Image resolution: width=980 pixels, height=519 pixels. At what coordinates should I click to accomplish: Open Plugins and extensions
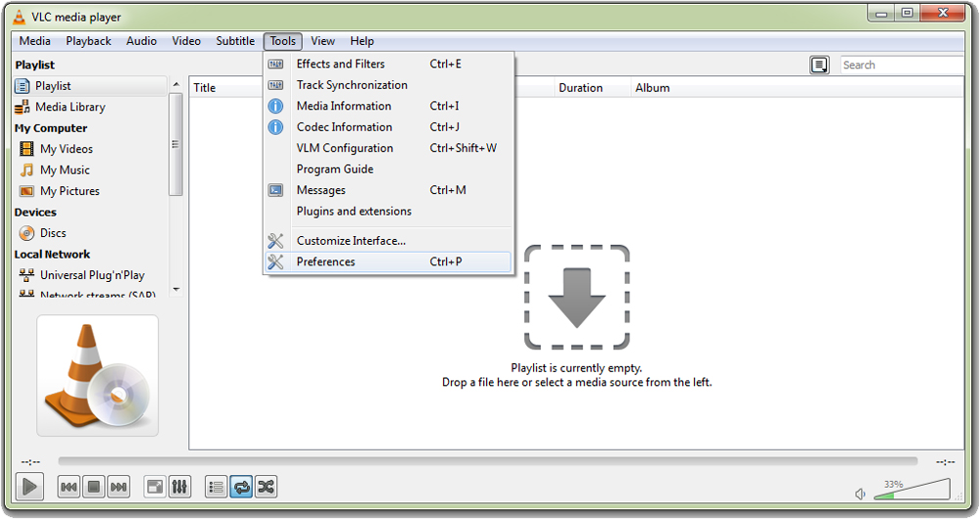tap(387, 212)
